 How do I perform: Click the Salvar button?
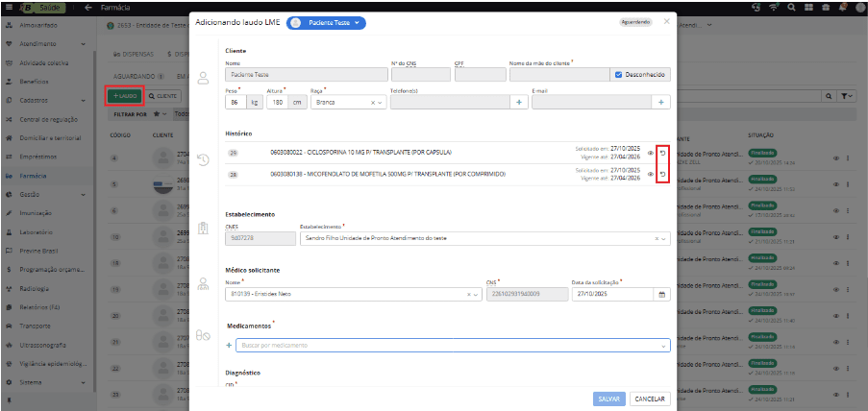[x=609, y=399]
